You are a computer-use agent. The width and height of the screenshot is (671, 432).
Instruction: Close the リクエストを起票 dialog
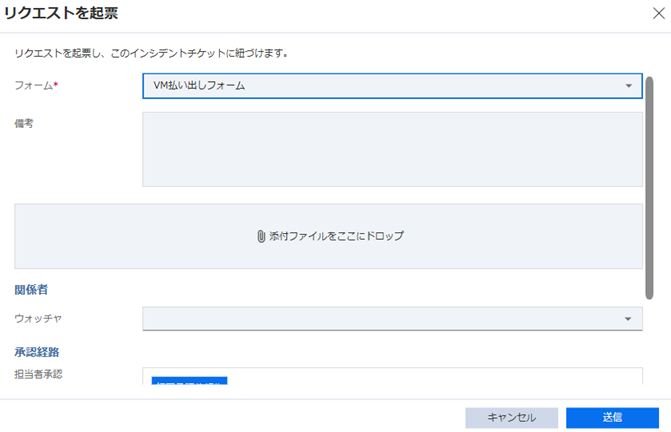(654, 15)
